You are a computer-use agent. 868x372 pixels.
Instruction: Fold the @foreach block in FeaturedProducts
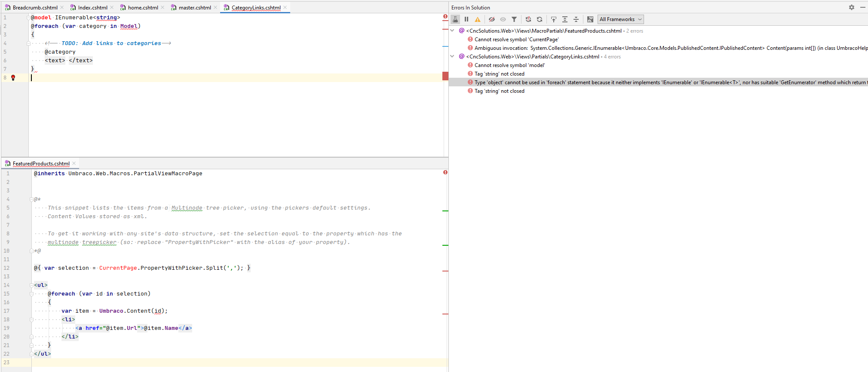pos(31,294)
